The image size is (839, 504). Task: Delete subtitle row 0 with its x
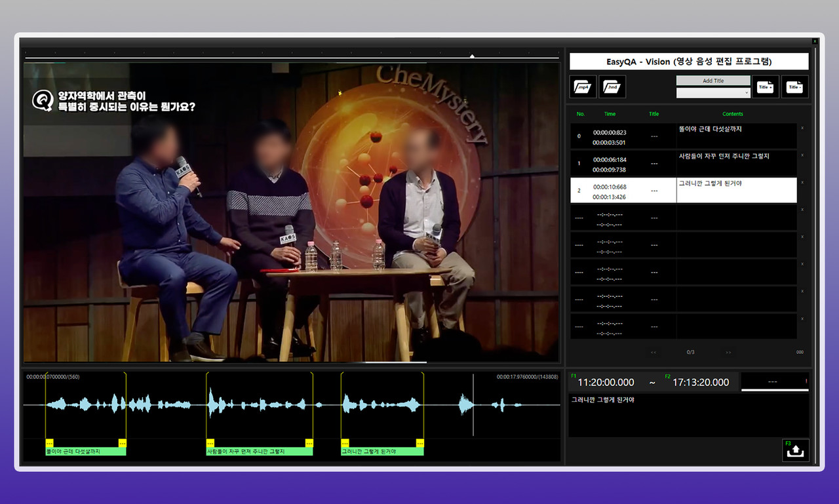(802, 128)
